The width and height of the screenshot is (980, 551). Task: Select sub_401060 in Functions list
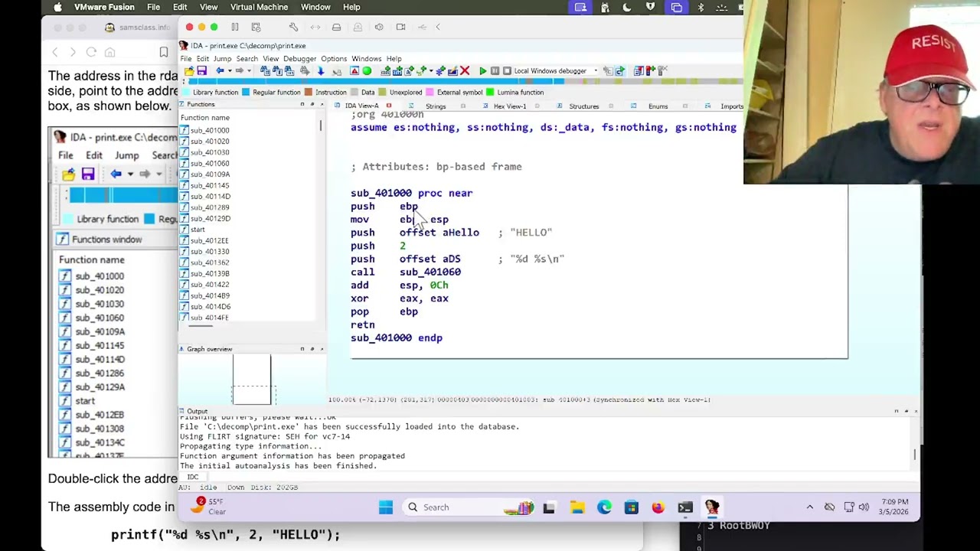point(210,163)
